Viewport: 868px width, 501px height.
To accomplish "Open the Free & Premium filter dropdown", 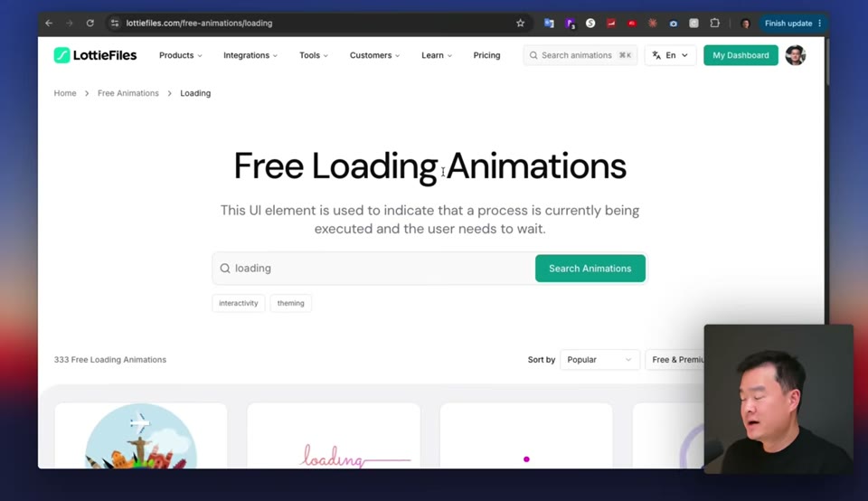I will [x=675, y=360].
